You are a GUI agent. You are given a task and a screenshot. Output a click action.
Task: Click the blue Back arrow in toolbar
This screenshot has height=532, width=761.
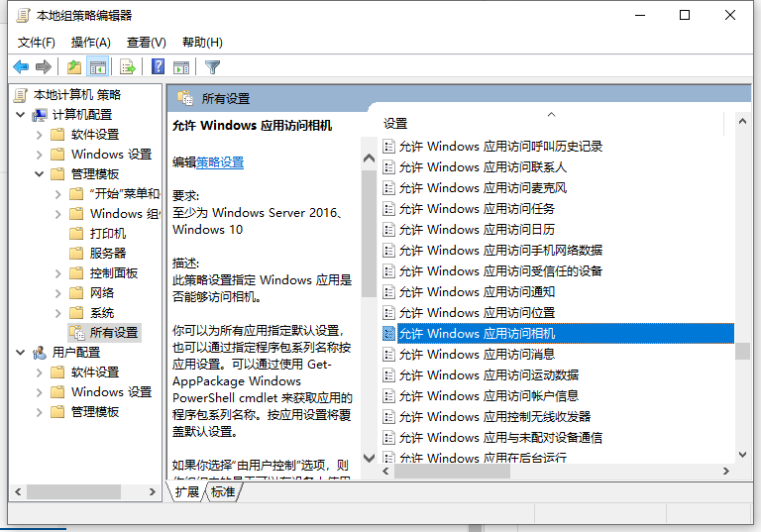pos(21,66)
